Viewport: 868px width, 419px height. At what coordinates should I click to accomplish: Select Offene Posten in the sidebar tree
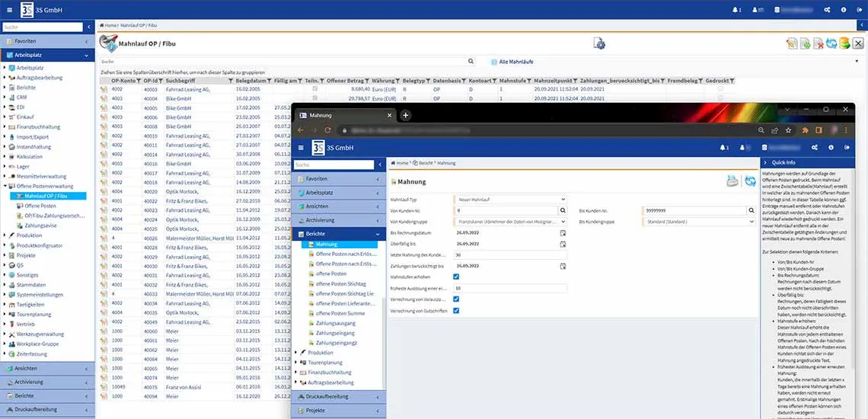pos(40,206)
